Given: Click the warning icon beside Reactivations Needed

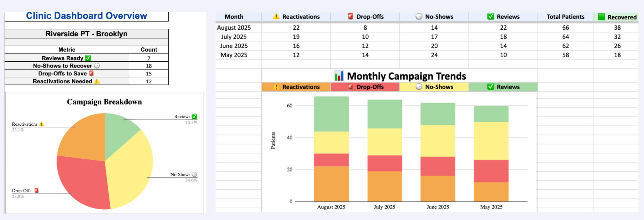Looking at the screenshot, I should [x=97, y=81].
